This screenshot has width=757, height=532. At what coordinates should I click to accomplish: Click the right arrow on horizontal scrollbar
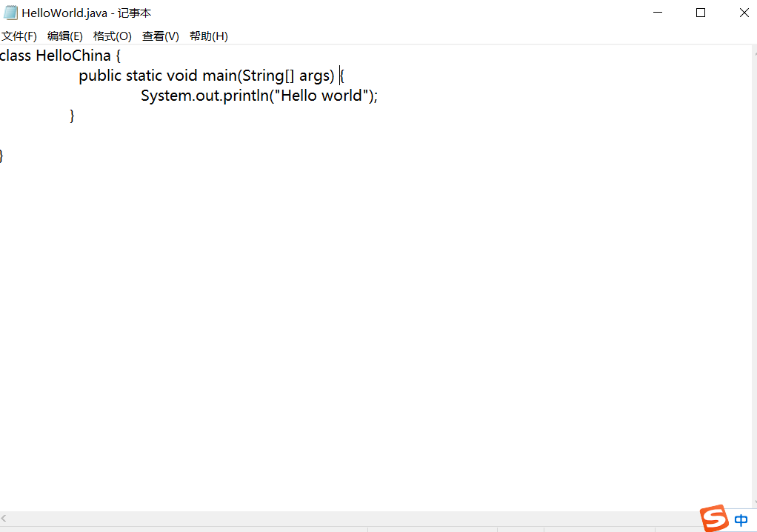[751, 519]
